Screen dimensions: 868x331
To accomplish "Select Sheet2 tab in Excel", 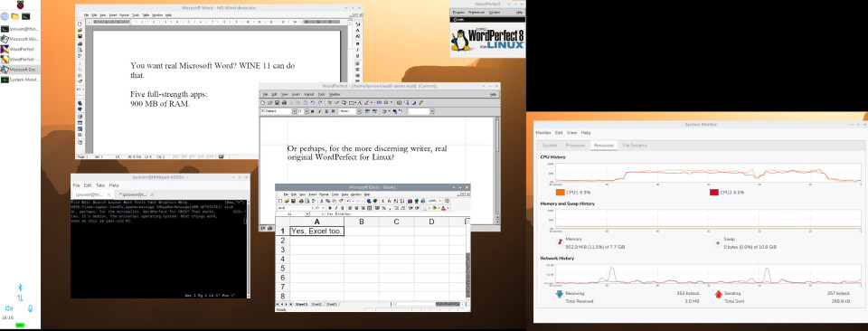I will [316, 304].
